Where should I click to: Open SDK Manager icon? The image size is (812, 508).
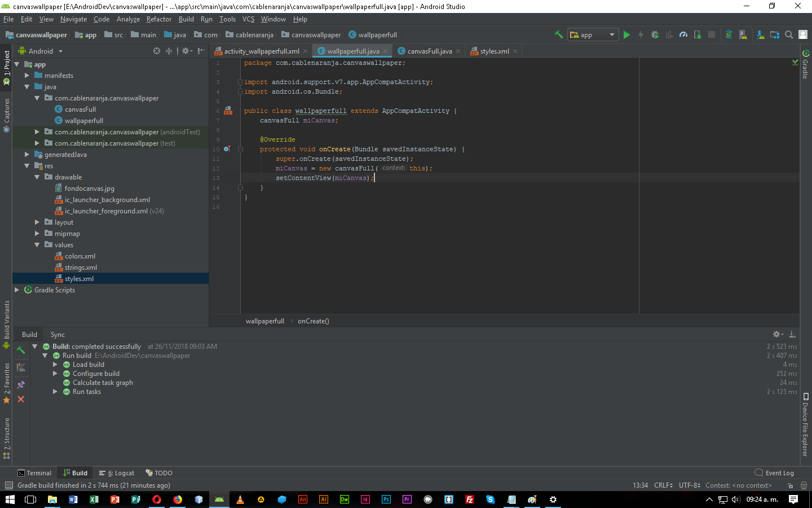(x=760, y=34)
